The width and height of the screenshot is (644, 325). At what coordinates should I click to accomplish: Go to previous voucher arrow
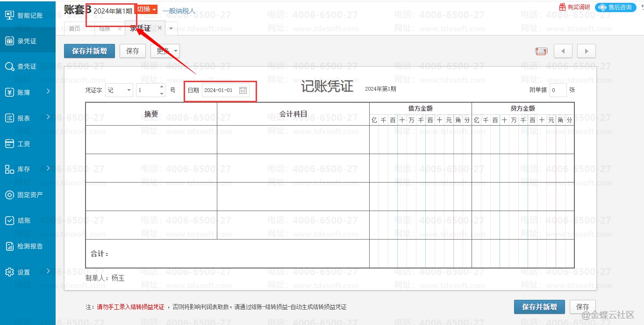pos(563,51)
